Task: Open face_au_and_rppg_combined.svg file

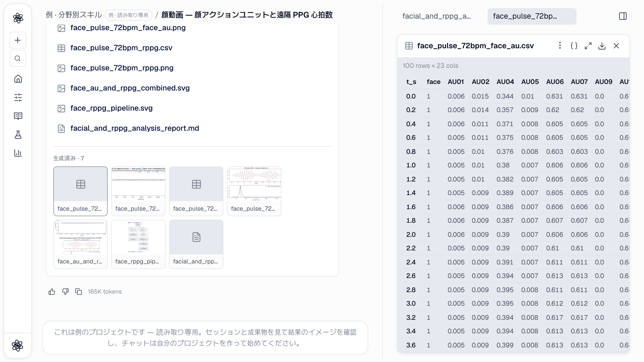Action: [130, 88]
